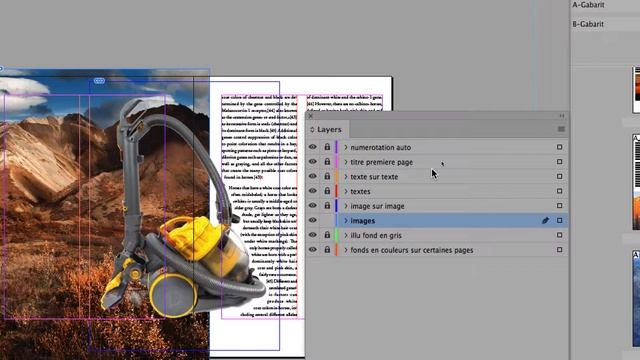Collapse Layers panel using double-arrow icon

[562, 116]
